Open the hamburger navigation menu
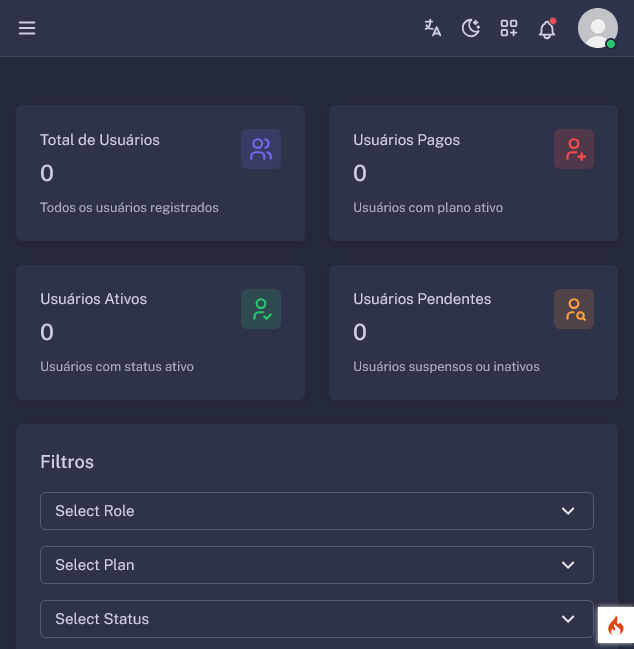 click(x=27, y=28)
